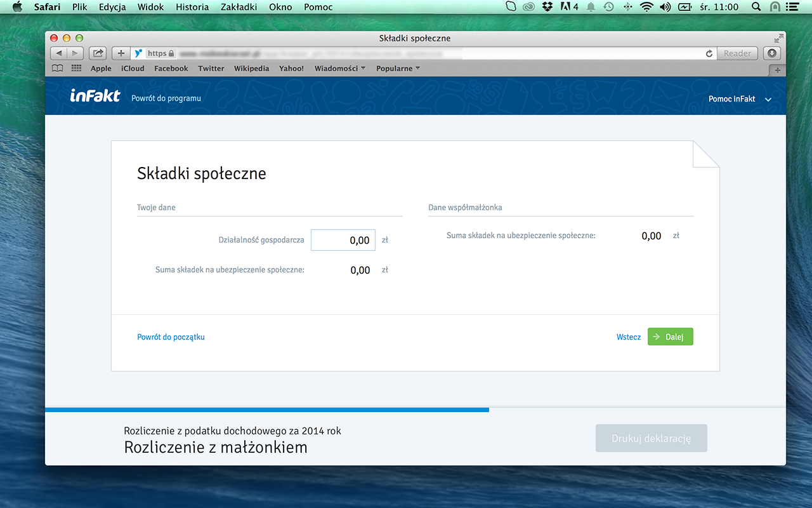Open the Notification Center list icon
This screenshot has height=508, width=812.
pos(793,7)
